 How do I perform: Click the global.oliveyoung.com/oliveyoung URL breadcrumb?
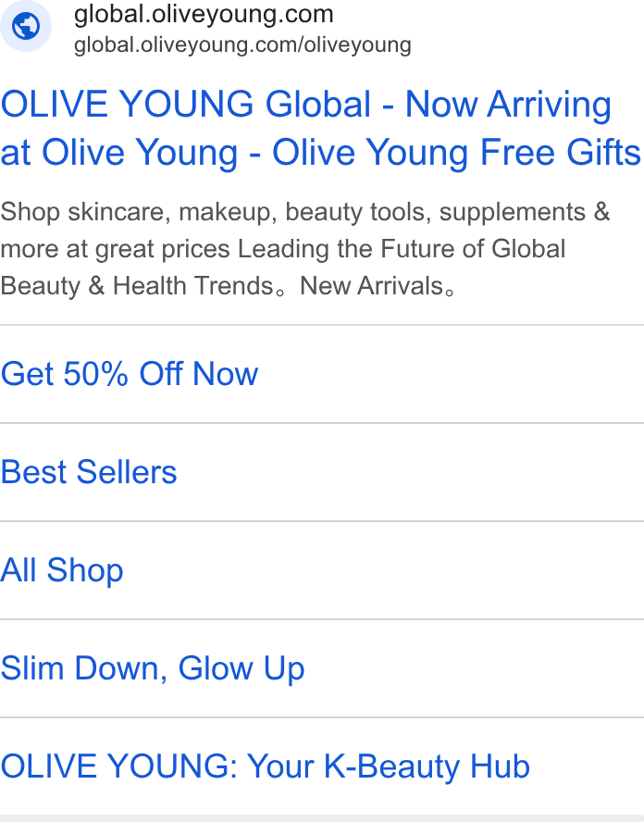[x=242, y=45]
